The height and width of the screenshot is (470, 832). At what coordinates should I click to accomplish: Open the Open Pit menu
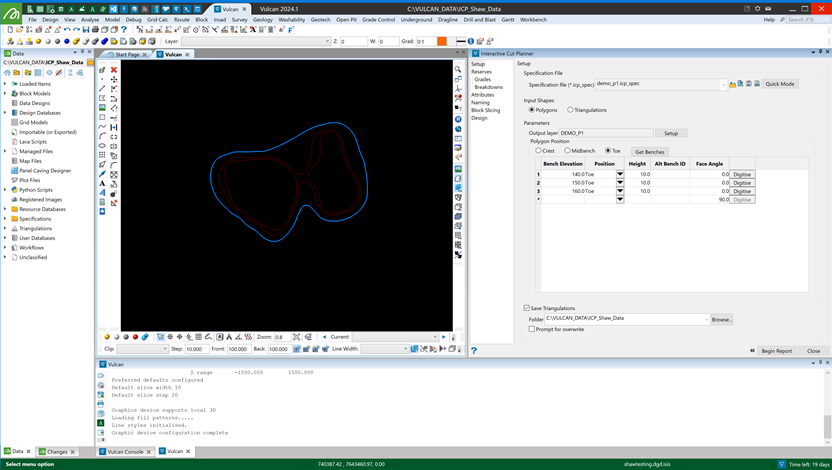click(x=346, y=19)
